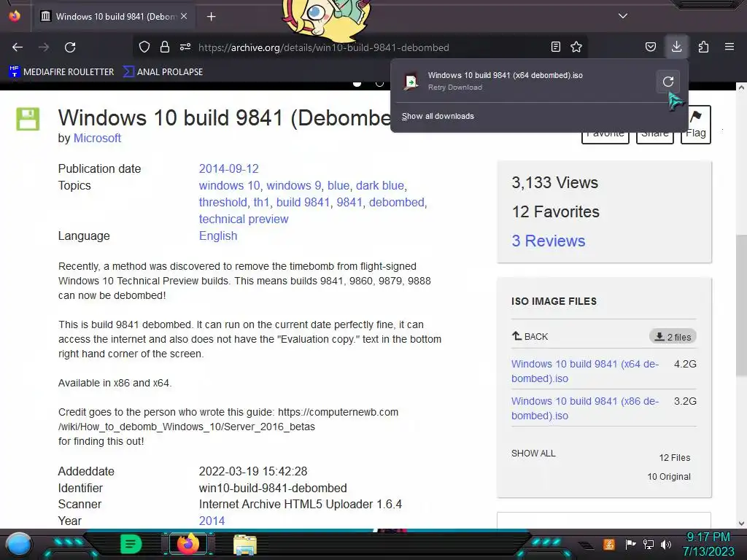
Task: Open the 2014 year link
Action: click(212, 521)
